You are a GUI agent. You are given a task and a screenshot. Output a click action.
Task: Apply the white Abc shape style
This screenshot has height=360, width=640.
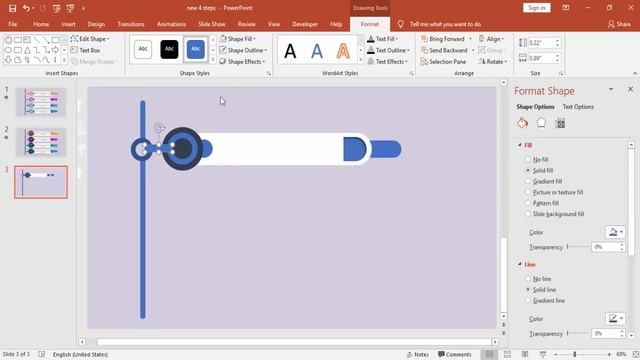[x=143, y=49]
